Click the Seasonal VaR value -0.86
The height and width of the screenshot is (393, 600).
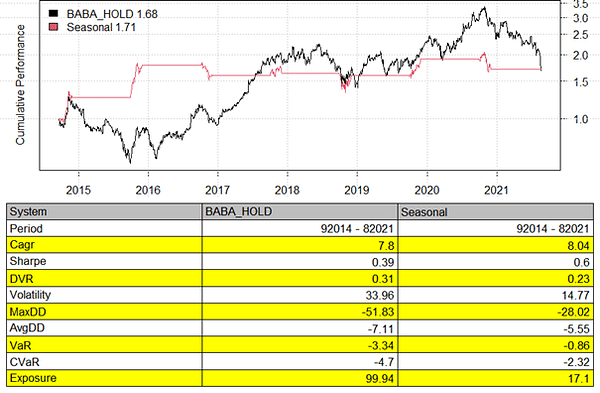(x=576, y=346)
